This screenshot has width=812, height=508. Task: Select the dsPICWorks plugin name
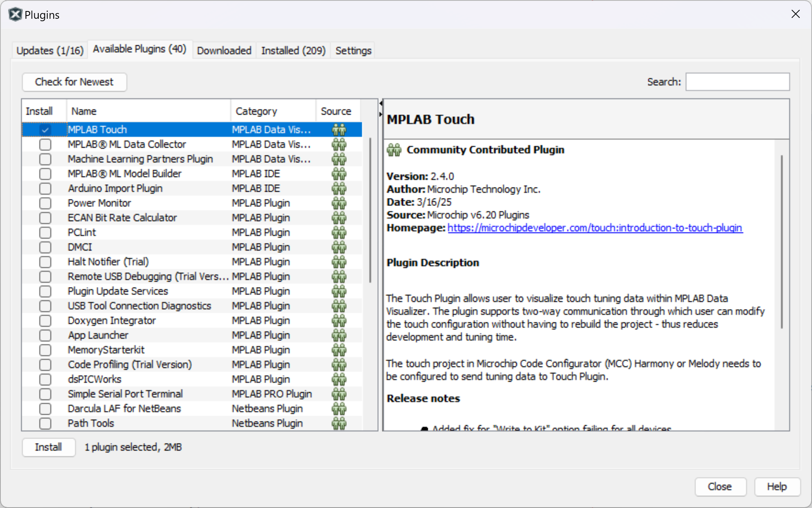(95, 379)
